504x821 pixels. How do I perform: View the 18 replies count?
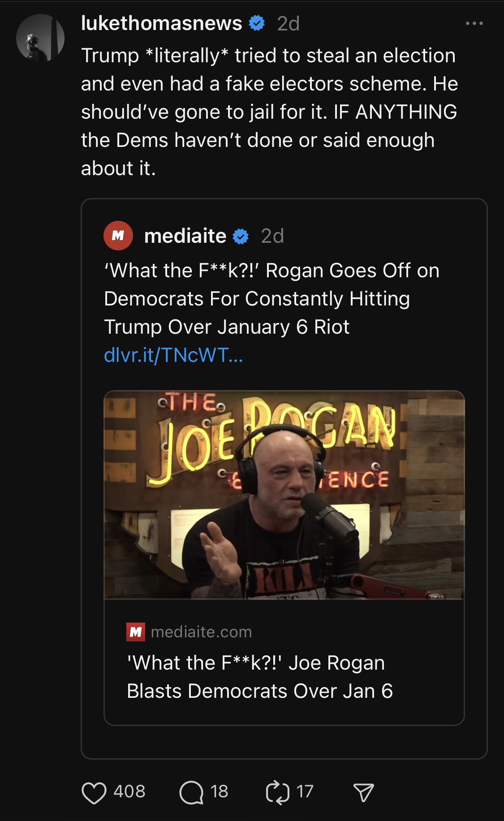(219, 791)
